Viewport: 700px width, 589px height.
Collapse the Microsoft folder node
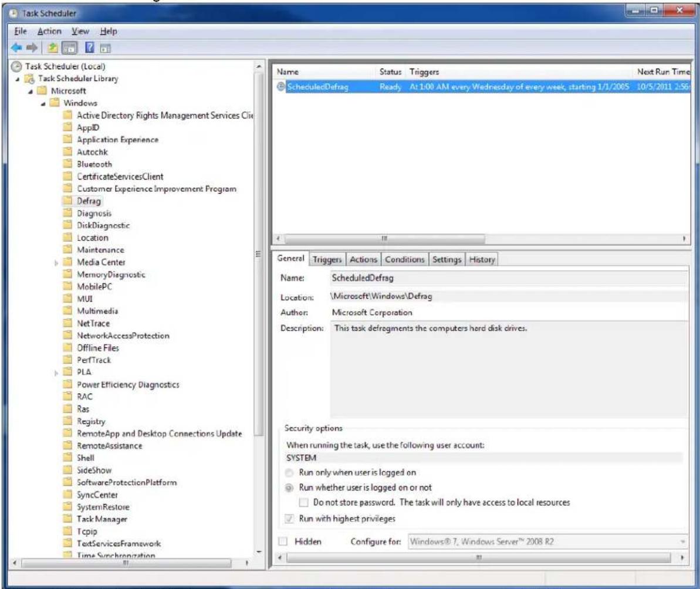tap(31, 92)
